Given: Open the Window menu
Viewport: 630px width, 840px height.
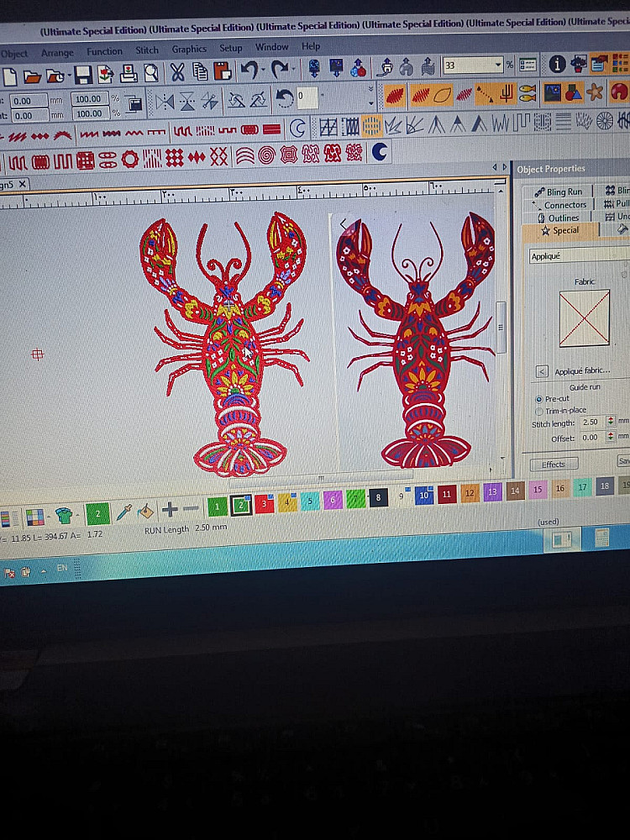Looking at the screenshot, I should [271, 47].
